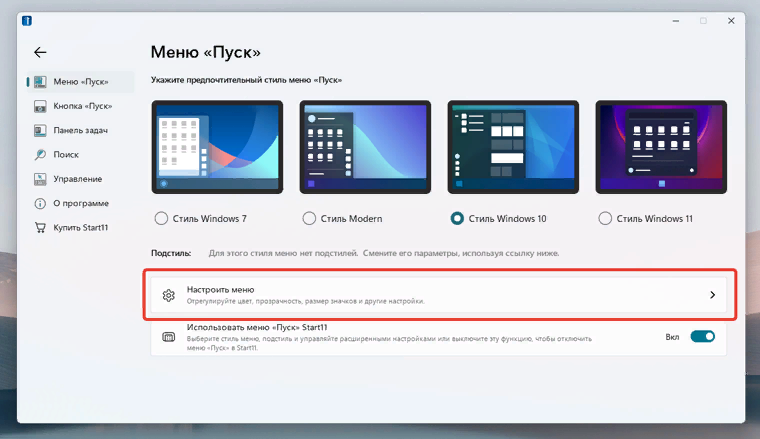
Task: Click the Windows 7 style preview thumbnail
Action: [217, 147]
